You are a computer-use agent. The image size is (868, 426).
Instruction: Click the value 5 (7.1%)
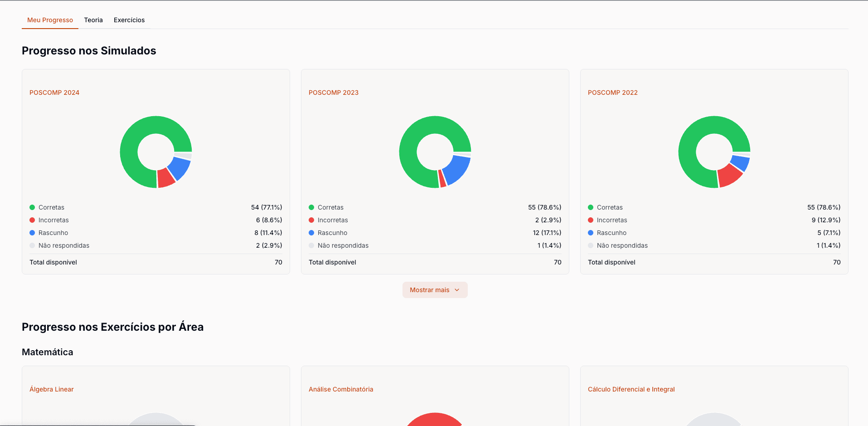pyautogui.click(x=829, y=233)
